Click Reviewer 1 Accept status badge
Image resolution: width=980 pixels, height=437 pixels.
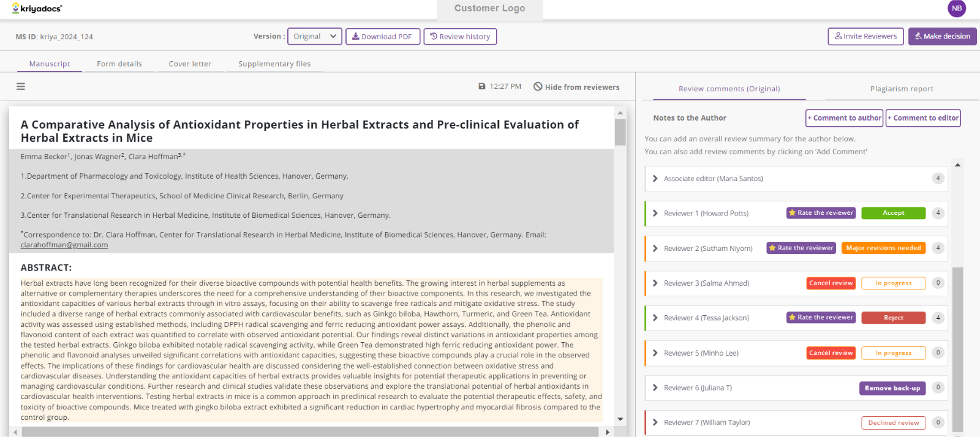click(x=894, y=213)
